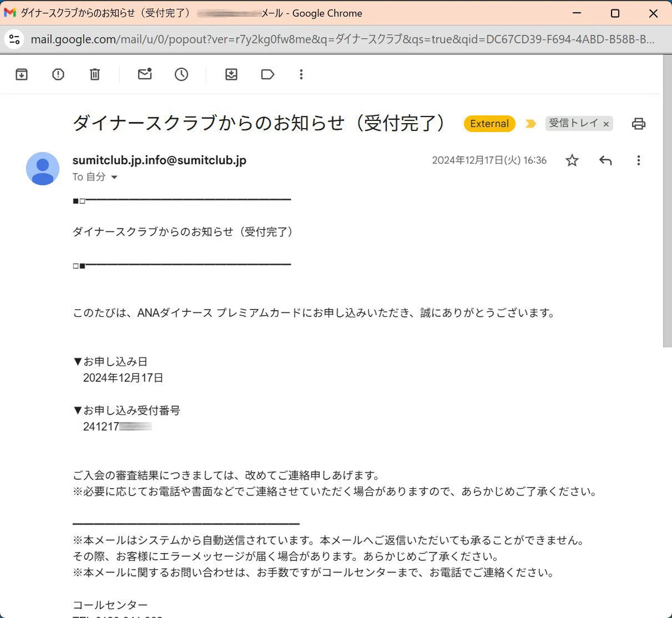Maximize the Chrome popout window
Viewport: 672px width, 618px height.
pyautogui.click(x=615, y=13)
